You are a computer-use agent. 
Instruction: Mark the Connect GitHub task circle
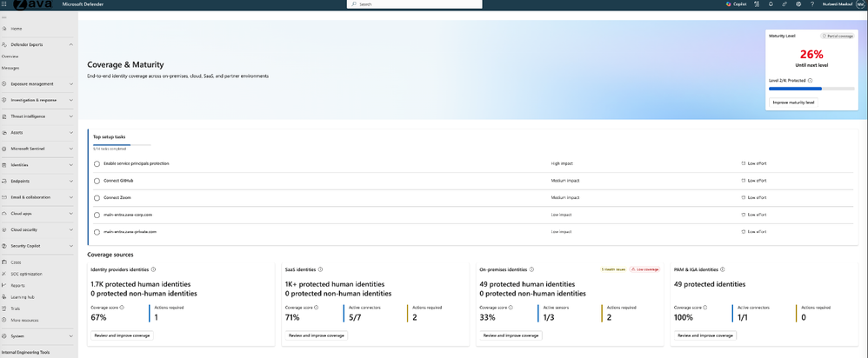tap(97, 181)
